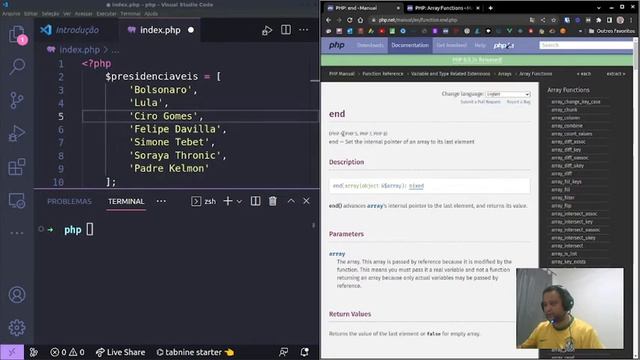640x360 pixels.
Task: Reload the php.net page in browser
Action: (x=350, y=20)
